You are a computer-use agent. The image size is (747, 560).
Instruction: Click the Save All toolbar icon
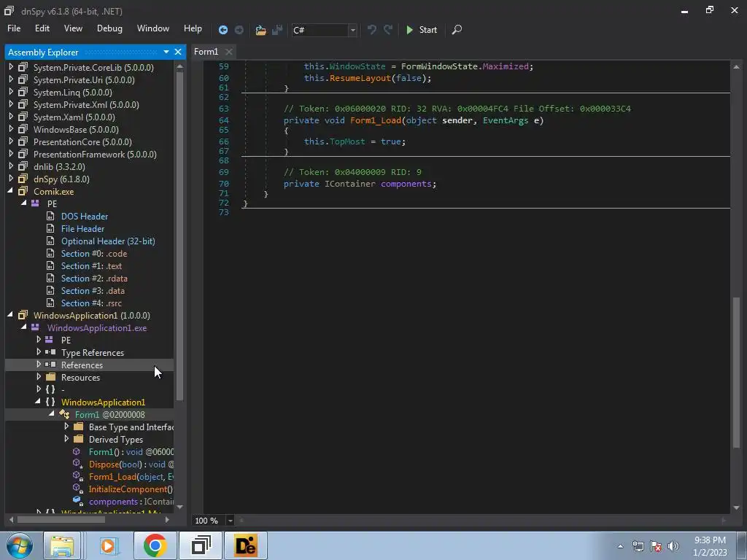[x=277, y=30]
